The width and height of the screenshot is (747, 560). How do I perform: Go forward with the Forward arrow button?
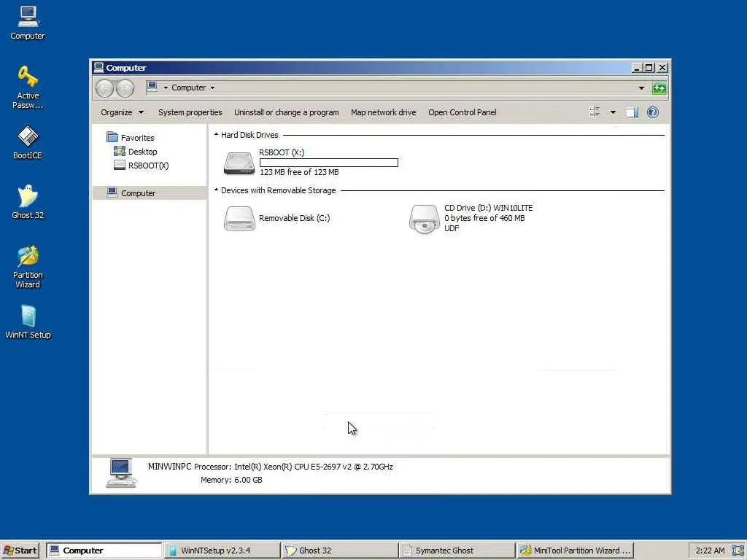coord(125,88)
